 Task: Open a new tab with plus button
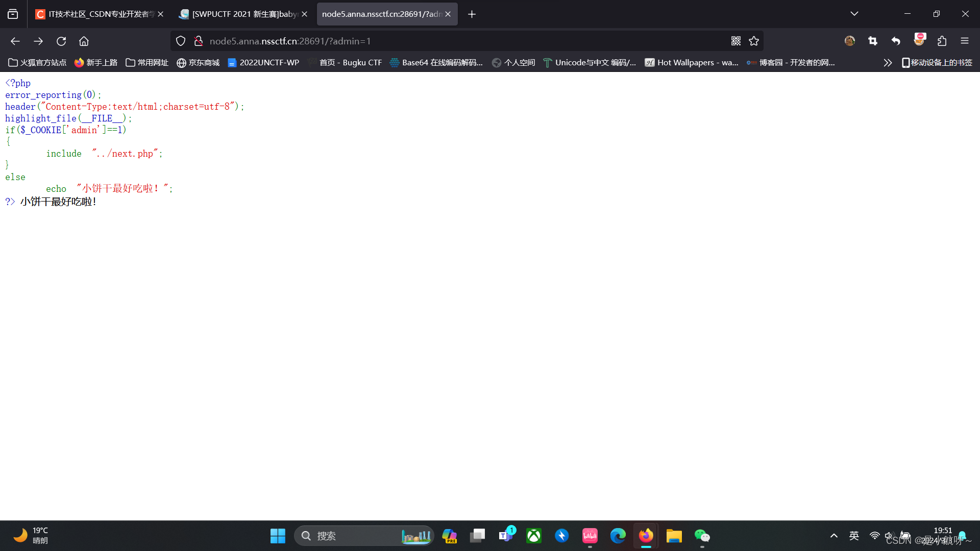click(472, 14)
